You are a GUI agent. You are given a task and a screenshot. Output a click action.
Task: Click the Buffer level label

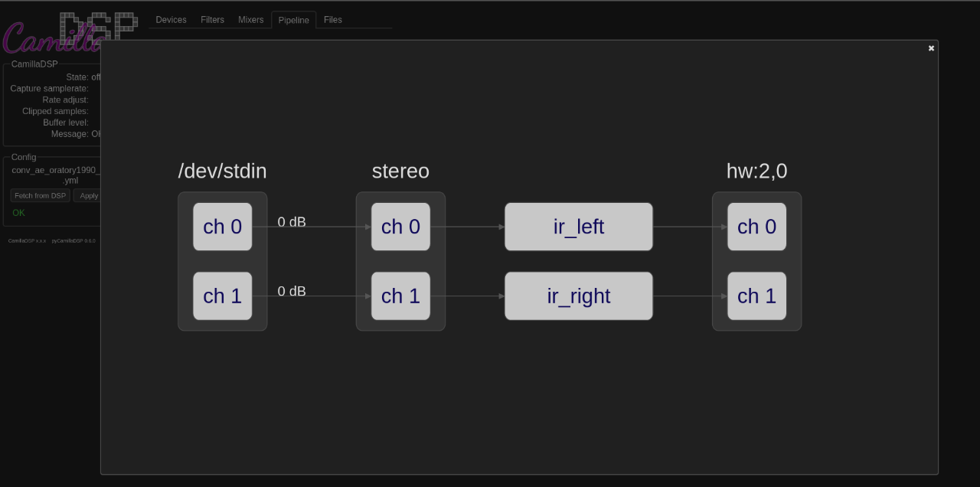pos(66,123)
